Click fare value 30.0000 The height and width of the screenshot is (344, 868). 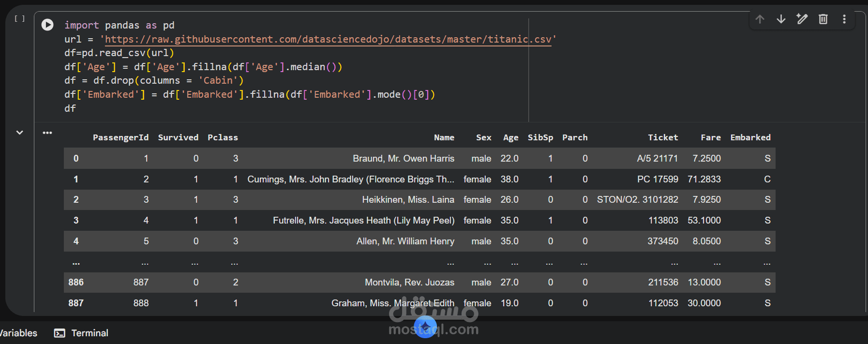(704, 303)
